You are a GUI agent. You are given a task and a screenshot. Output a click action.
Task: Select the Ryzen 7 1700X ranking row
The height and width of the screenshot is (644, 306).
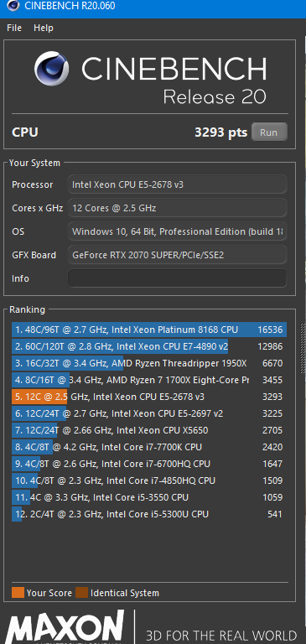pos(148,381)
